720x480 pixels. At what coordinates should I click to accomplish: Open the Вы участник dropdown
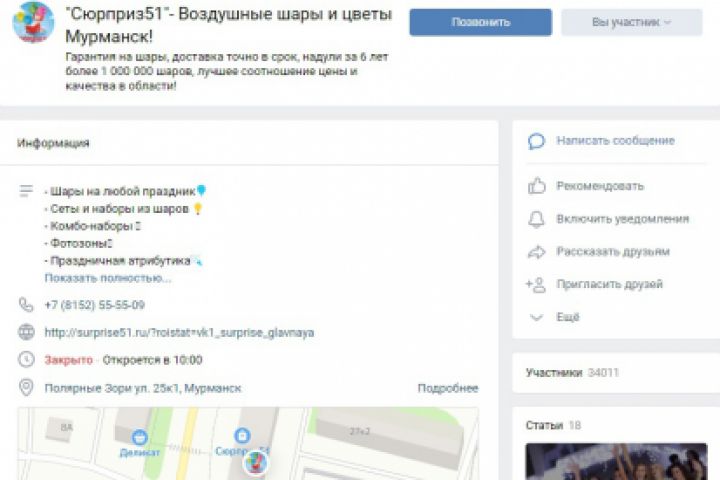tap(632, 22)
